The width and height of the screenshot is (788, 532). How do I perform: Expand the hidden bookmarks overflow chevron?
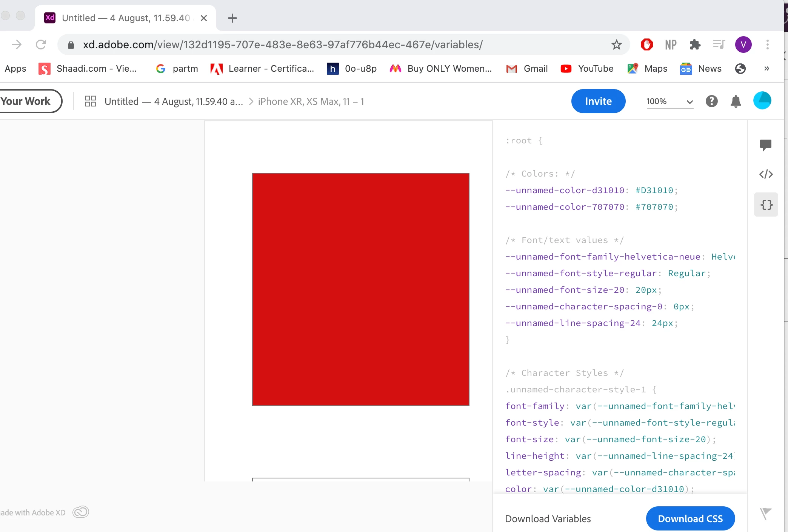(x=766, y=69)
